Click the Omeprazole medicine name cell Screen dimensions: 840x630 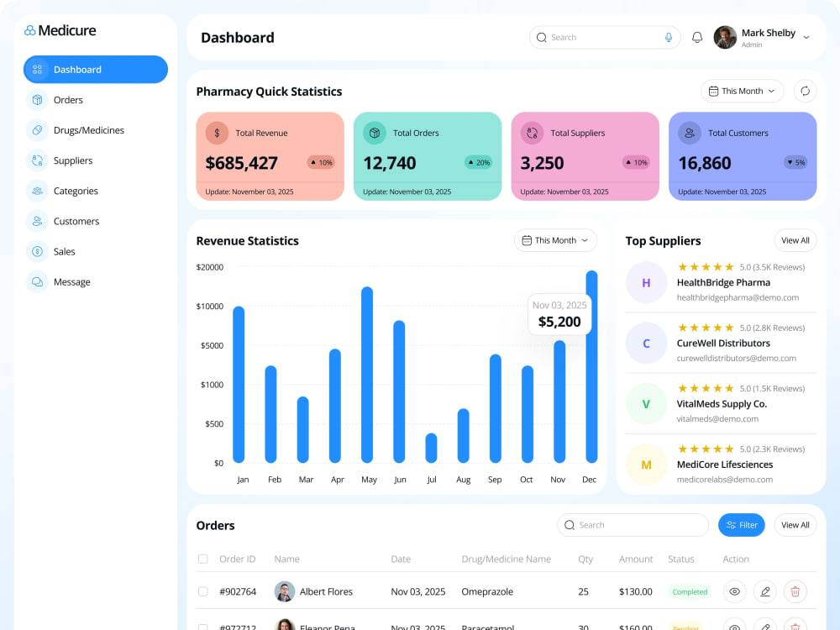(x=487, y=591)
